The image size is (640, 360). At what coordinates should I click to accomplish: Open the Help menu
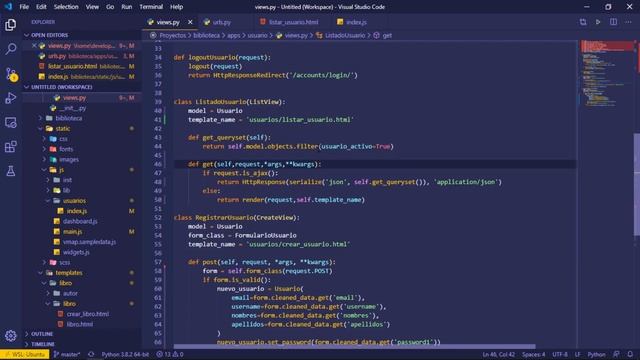[176, 7]
